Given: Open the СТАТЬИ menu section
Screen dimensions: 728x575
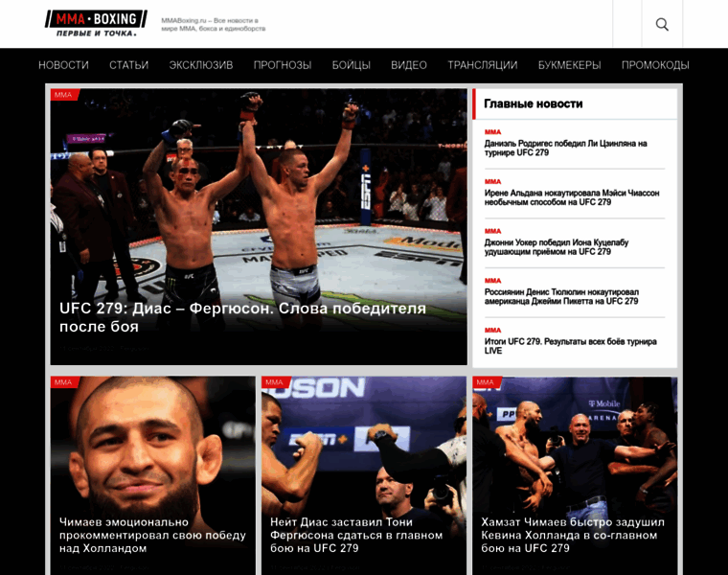Looking at the screenshot, I should pos(129,65).
